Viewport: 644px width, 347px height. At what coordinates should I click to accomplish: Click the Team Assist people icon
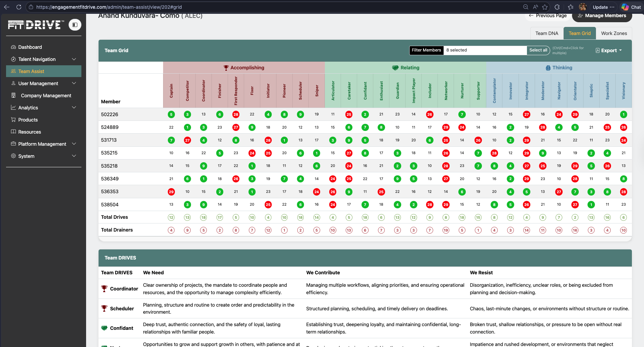tap(13, 71)
